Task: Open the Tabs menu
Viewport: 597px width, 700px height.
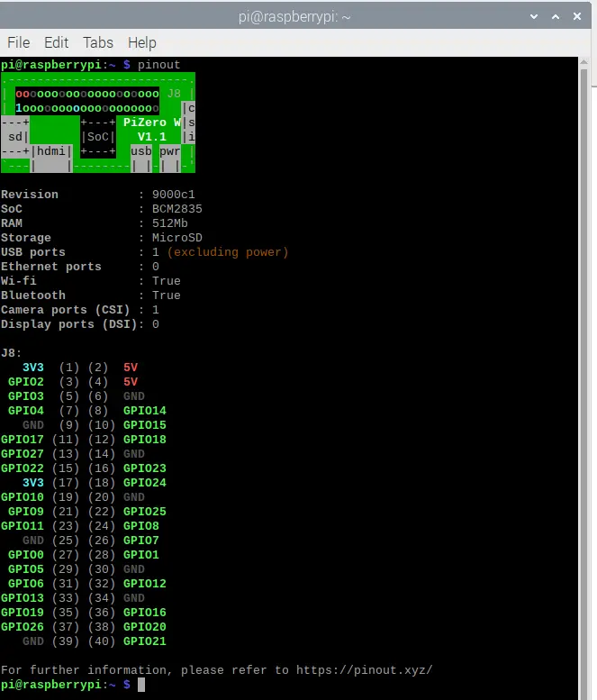Action: [98, 43]
